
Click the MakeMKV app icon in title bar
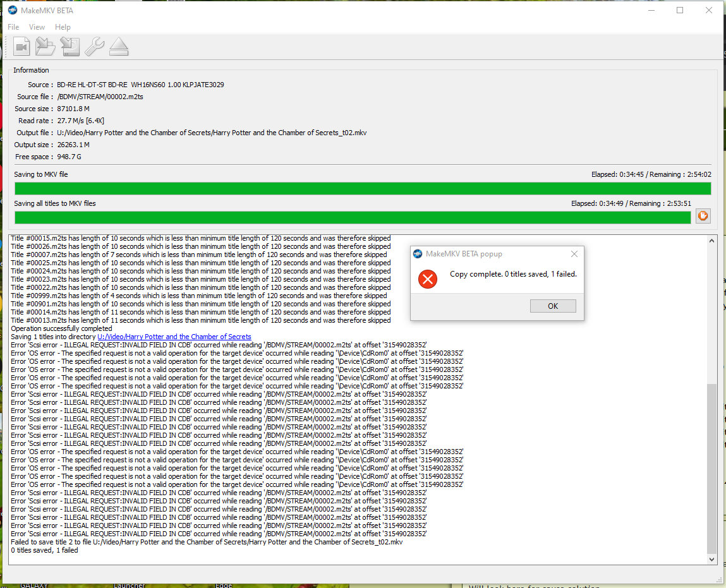(13, 10)
